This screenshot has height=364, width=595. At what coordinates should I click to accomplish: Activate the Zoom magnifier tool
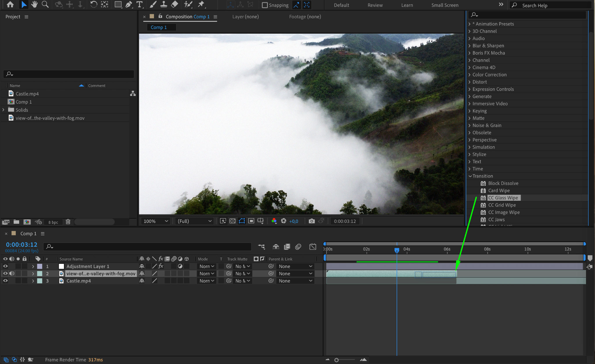coord(45,4)
